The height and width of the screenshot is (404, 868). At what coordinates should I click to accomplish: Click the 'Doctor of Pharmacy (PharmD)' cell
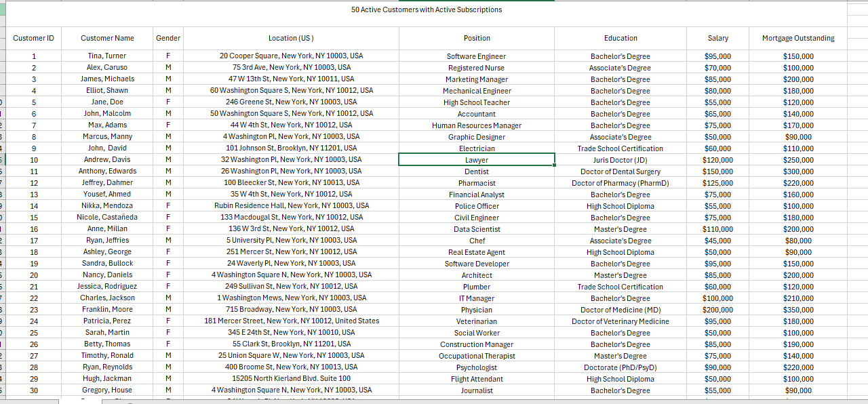620,183
